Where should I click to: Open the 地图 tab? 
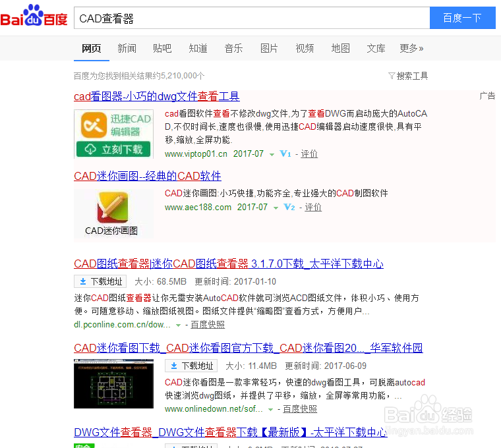tap(341, 48)
